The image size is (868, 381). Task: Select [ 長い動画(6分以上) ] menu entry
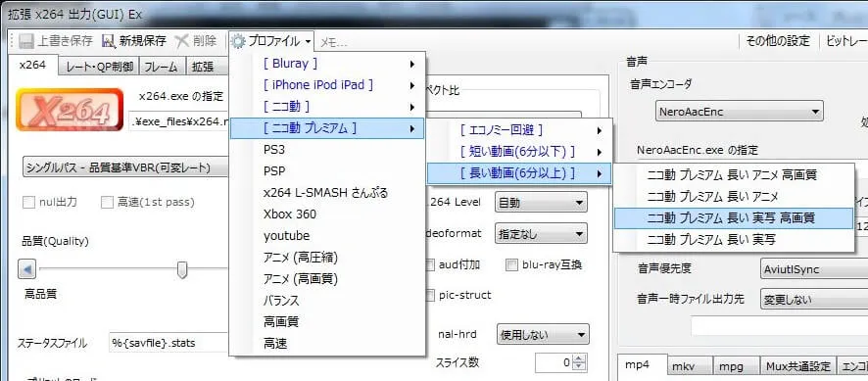tap(518, 174)
